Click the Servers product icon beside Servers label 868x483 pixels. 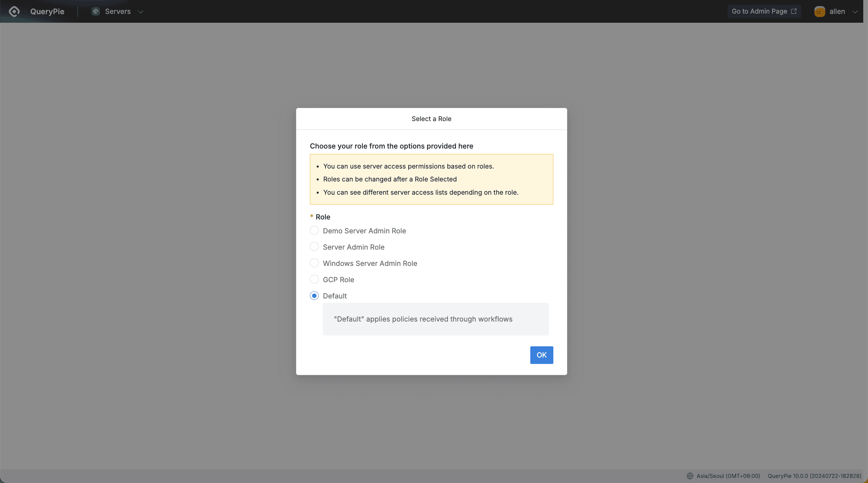[x=95, y=11]
